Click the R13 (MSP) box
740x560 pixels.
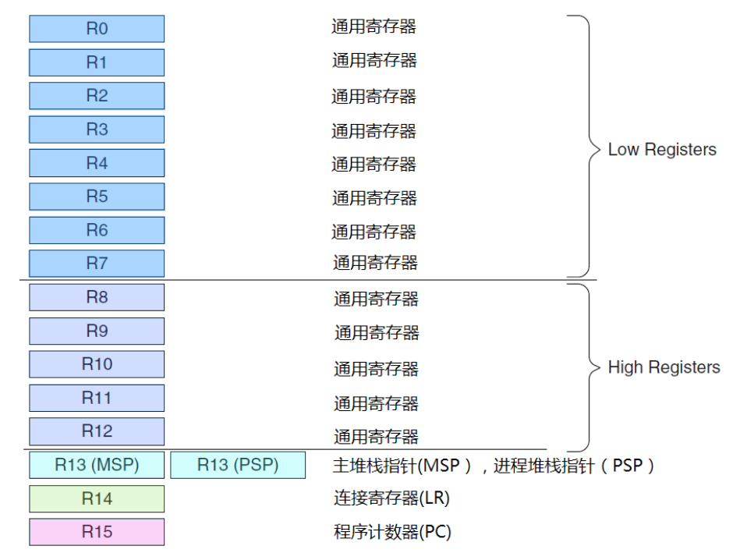click(97, 466)
